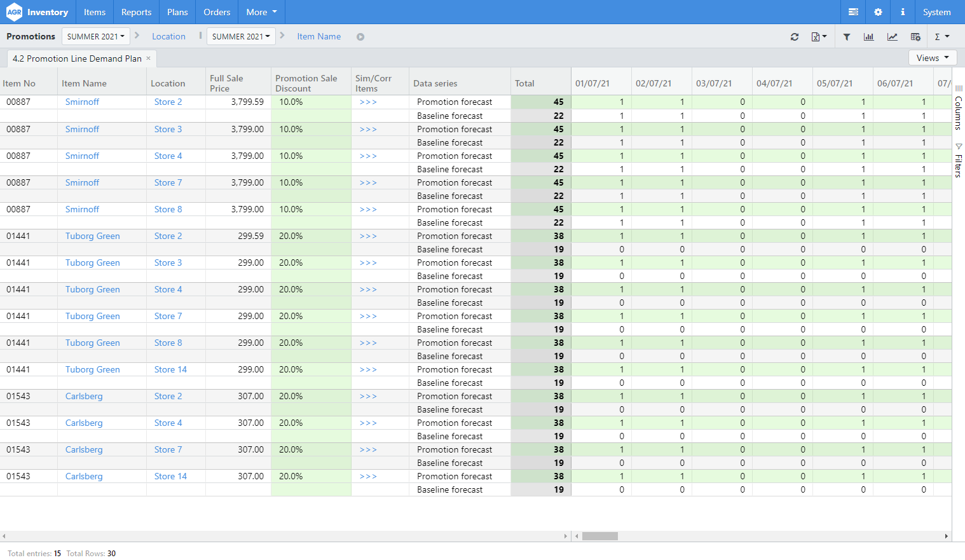965x560 pixels.
Task: Open the bar chart view
Action: point(868,36)
